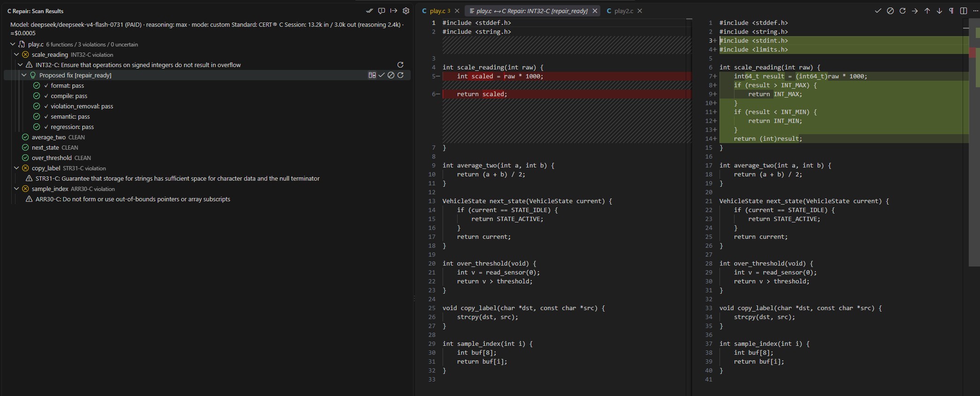Collapse INT32-C rule node chevron
The width and height of the screenshot is (980, 396).
click(x=20, y=65)
